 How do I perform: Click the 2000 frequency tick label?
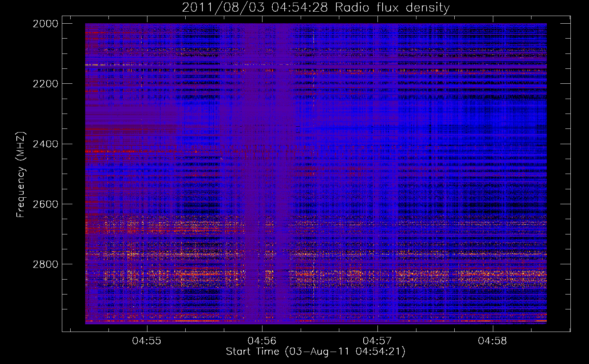point(45,24)
